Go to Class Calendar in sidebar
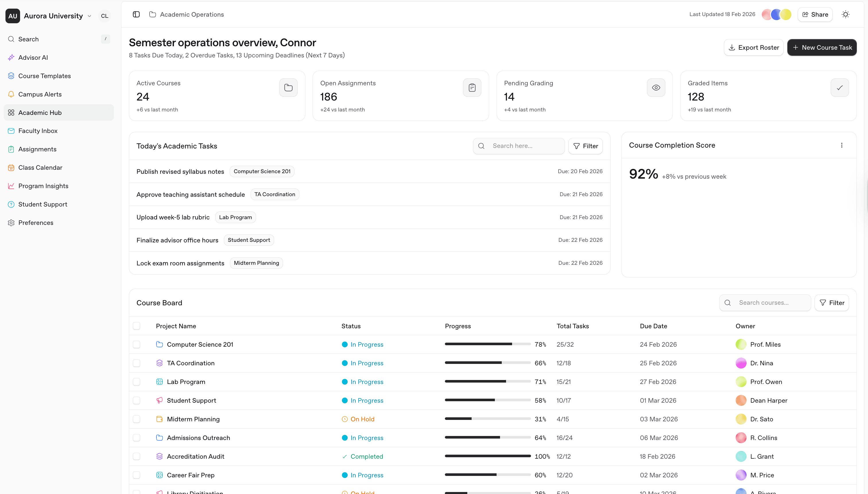This screenshot has height=494, width=868. tap(40, 168)
